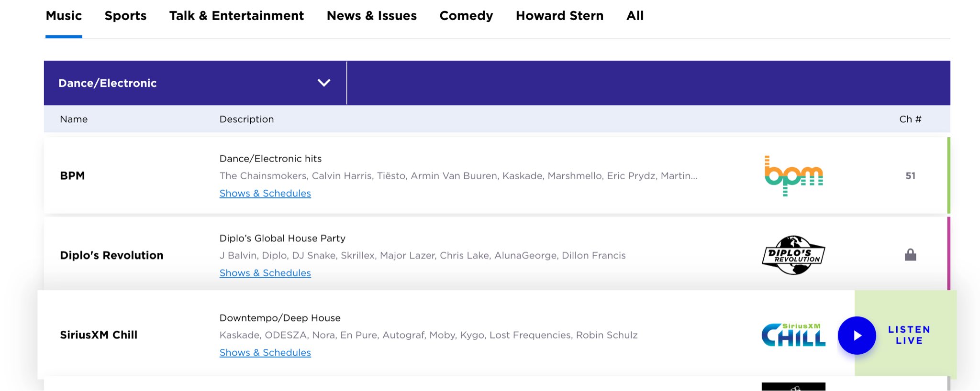Click the Ch # column header
The width and height of the screenshot is (980, 391).
point(910,119)
